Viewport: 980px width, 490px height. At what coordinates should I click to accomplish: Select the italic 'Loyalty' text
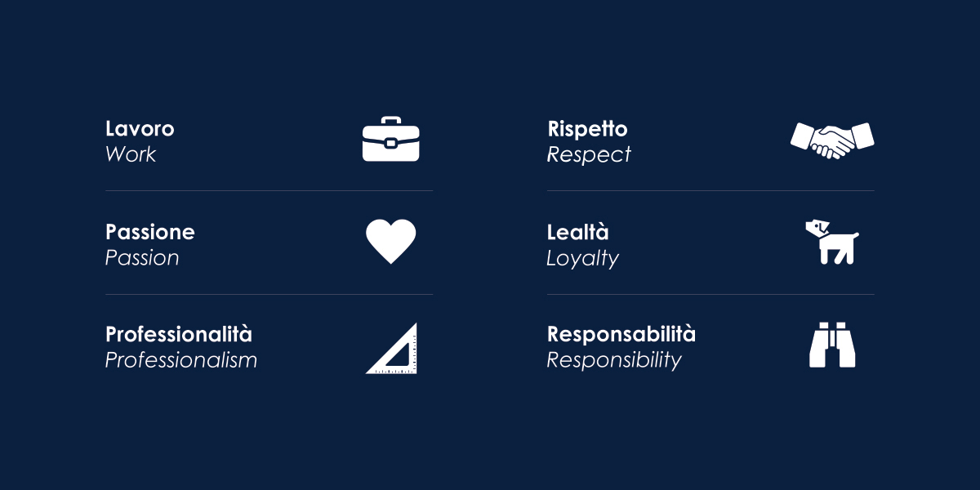583,259
